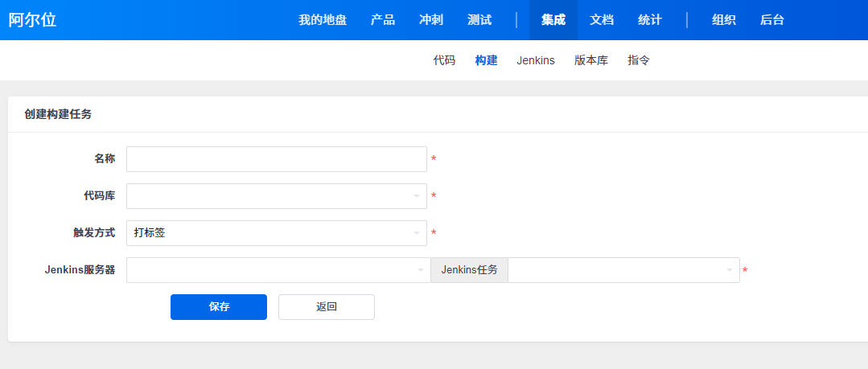Open the 统计 navigation item

650,20
